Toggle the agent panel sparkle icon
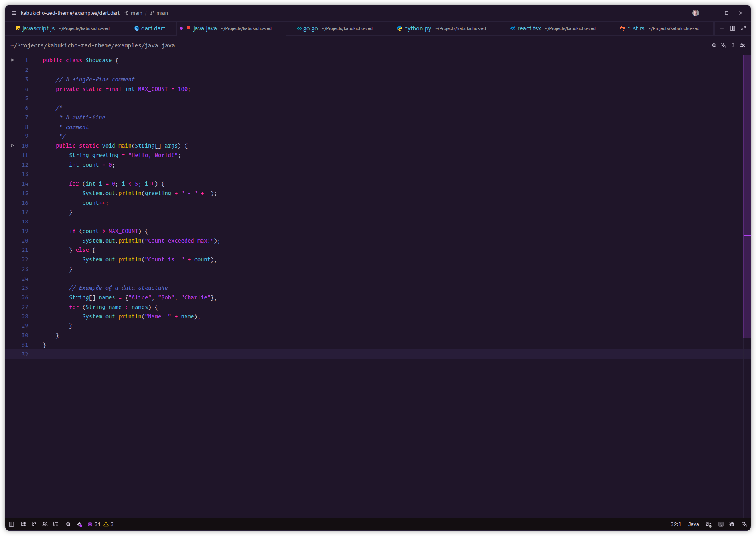Screen dimensions: 756x536 point(744,524)
